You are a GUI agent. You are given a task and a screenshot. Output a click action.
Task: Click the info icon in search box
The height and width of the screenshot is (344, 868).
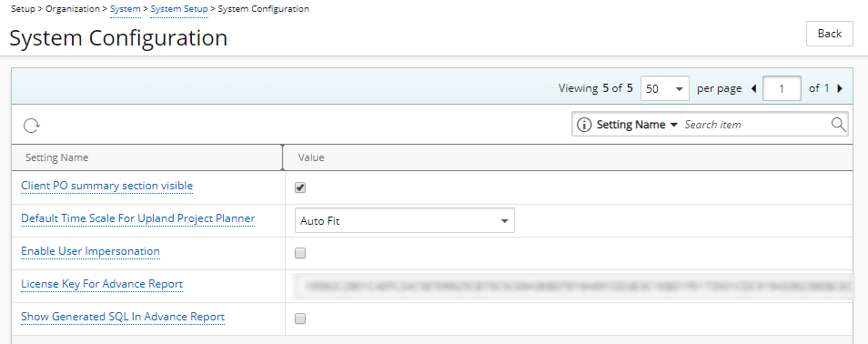pos(584,126)
